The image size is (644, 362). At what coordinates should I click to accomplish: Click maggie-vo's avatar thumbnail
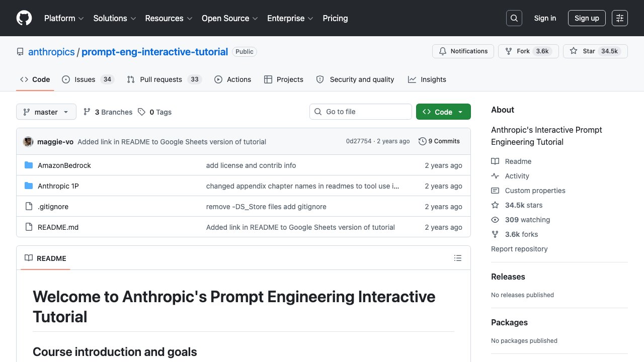tap(28, 142)
